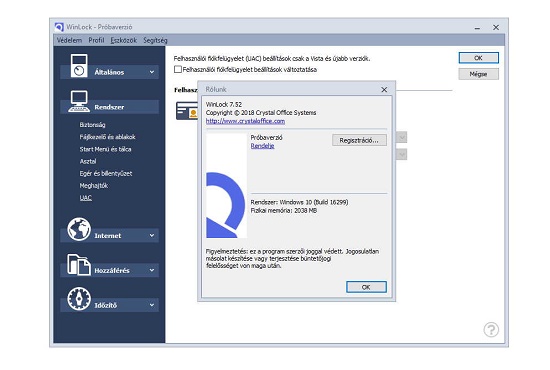Open the Időzítő compass icon
This screenshot has height=370, width=550.
[x=79, y=299]
